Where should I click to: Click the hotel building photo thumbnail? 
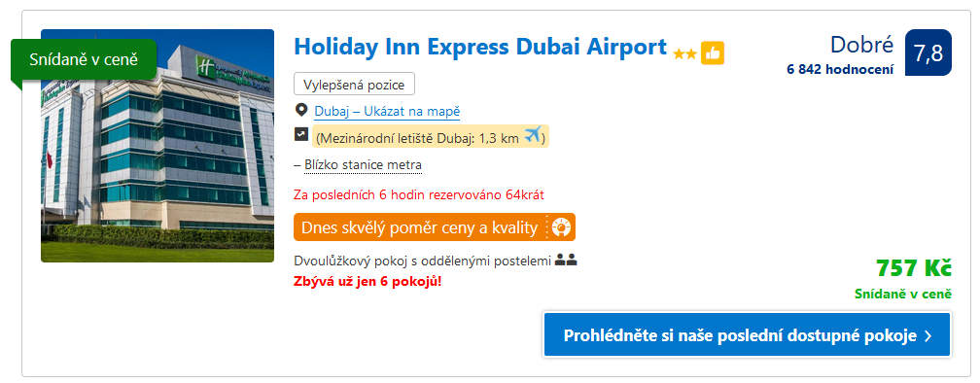[157, 146]
